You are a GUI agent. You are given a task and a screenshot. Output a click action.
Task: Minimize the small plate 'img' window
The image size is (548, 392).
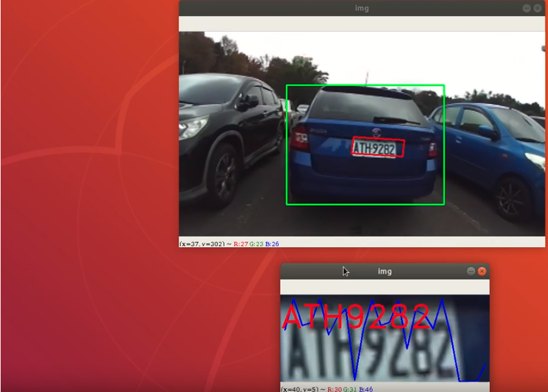tap(471, 272)
